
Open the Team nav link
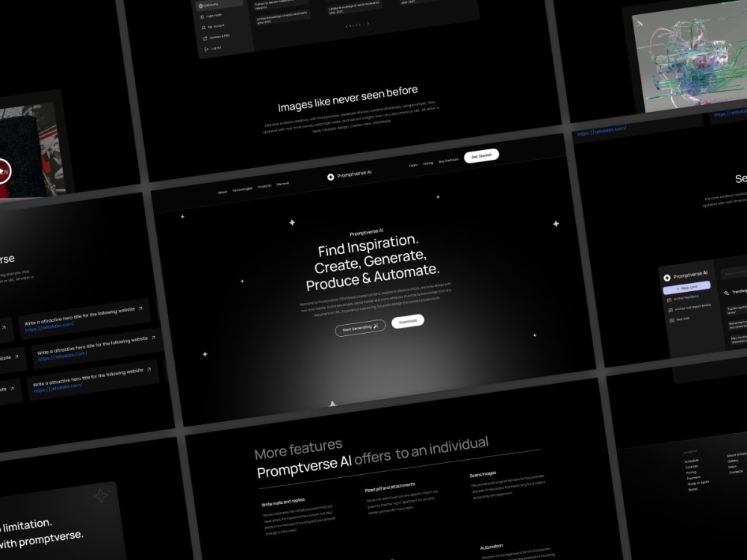click(x=413, y=165)
